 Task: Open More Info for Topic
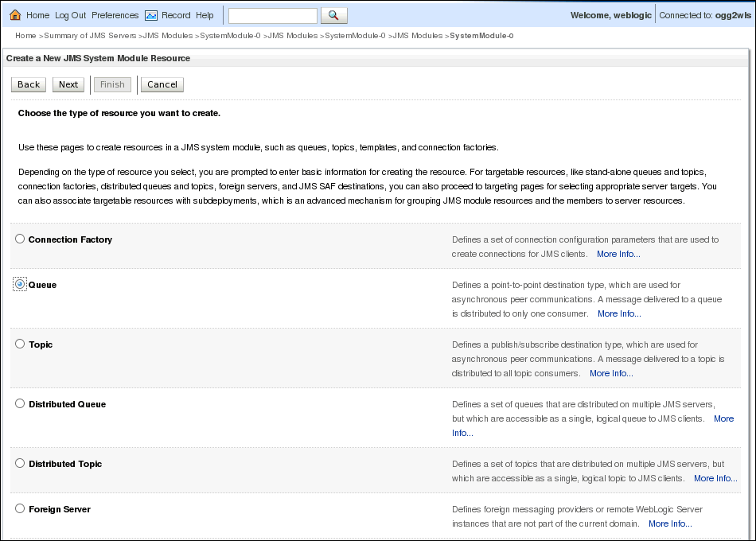pyautogui.click(x=611, y=374)
